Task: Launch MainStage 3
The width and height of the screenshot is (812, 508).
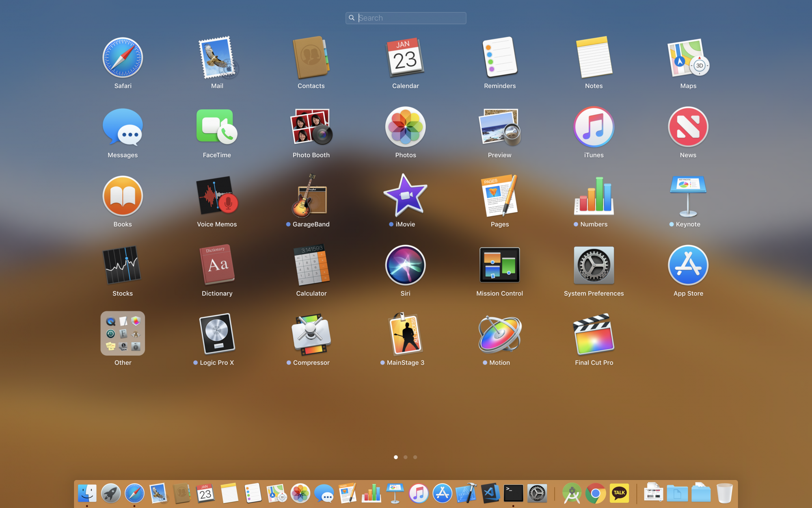Action: tap(405, 334)
